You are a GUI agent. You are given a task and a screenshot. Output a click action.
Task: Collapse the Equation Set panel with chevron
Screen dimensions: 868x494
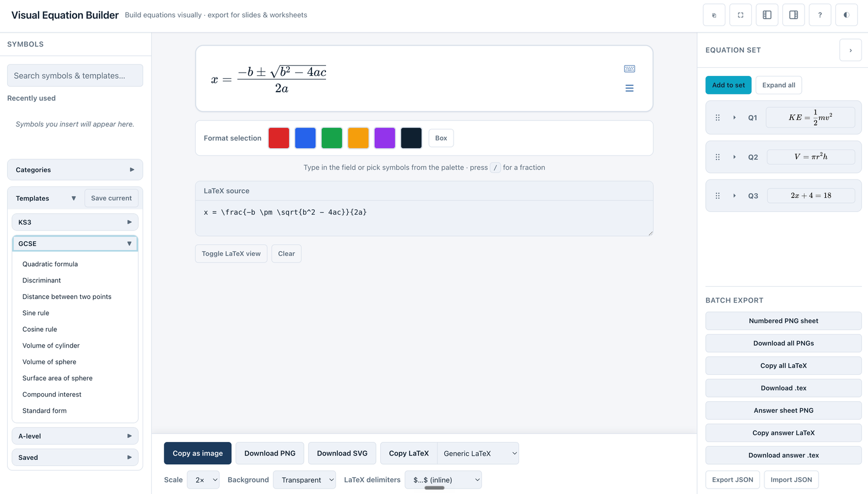[851, 50]
